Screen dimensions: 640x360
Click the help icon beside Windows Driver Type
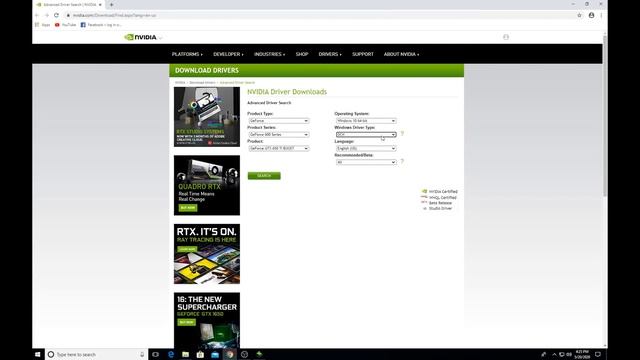402,134
